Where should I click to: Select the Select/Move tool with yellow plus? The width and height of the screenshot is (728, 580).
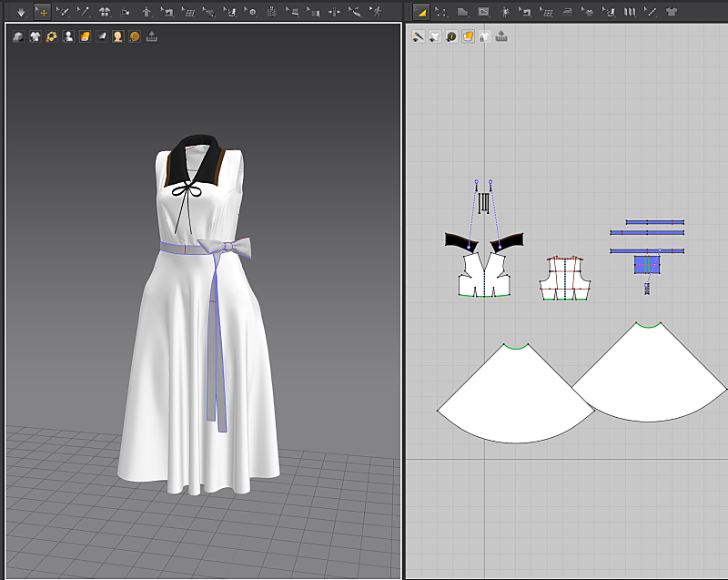click(x=42, y=12)
